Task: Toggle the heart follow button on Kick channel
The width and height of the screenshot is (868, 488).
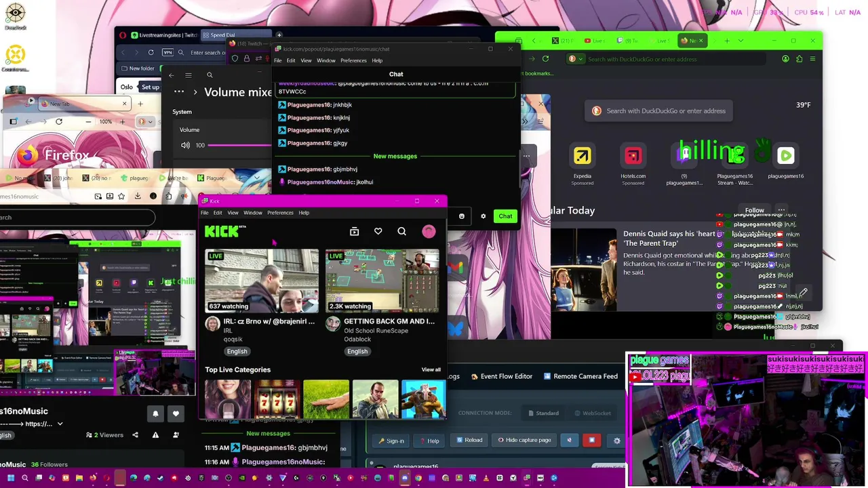Action: [x=176, y=413]
